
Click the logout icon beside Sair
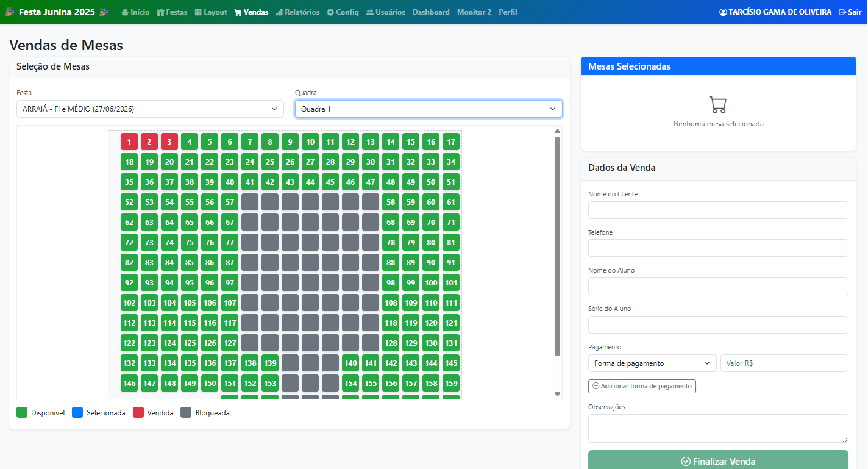pos(842,12)
